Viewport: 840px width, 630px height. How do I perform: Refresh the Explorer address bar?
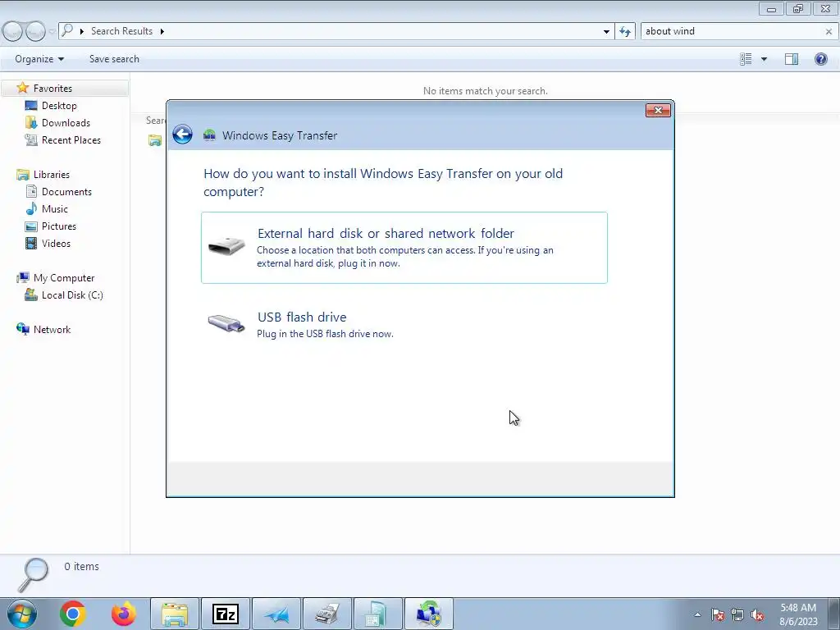coord(625,32)
